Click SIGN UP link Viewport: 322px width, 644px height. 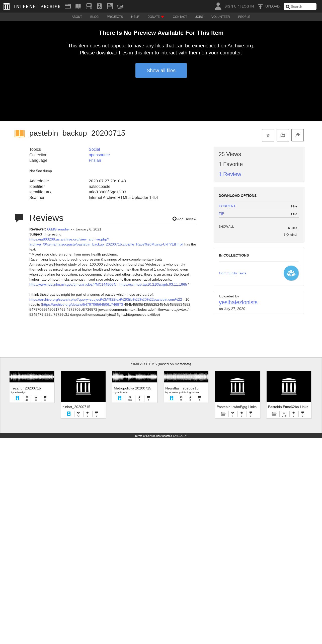(231, 6)
